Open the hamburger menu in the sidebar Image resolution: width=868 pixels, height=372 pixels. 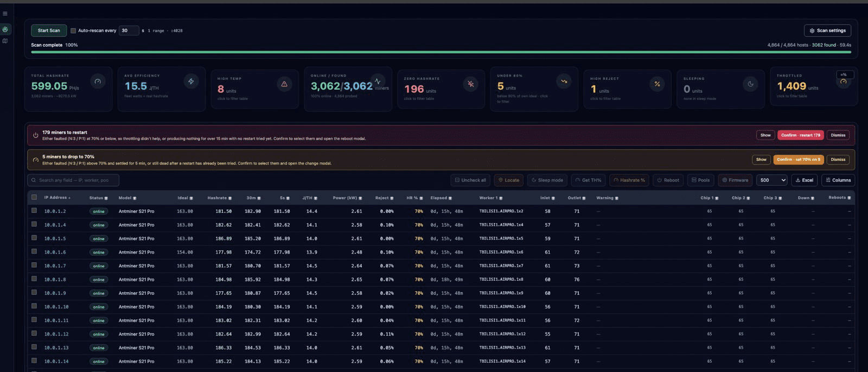click(x=5, y=14)
